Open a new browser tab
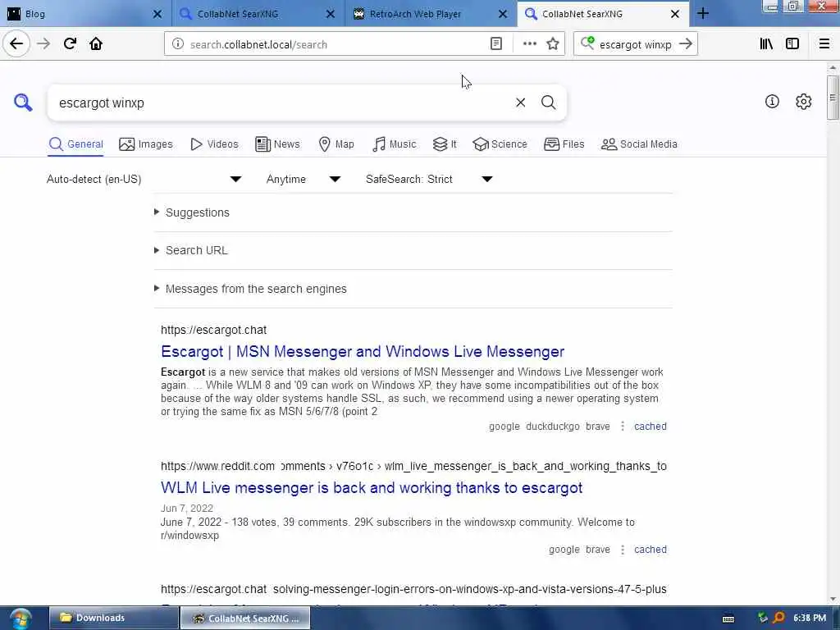 [x=703, y=14]
